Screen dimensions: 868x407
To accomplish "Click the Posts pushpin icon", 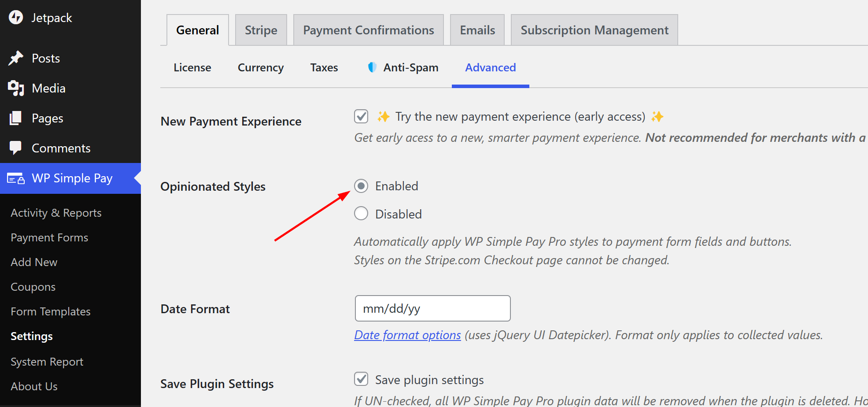I will pos(16,58).
